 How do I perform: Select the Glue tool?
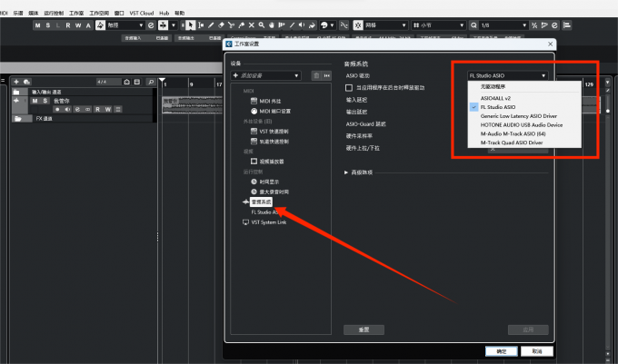(x=241, y=25)
